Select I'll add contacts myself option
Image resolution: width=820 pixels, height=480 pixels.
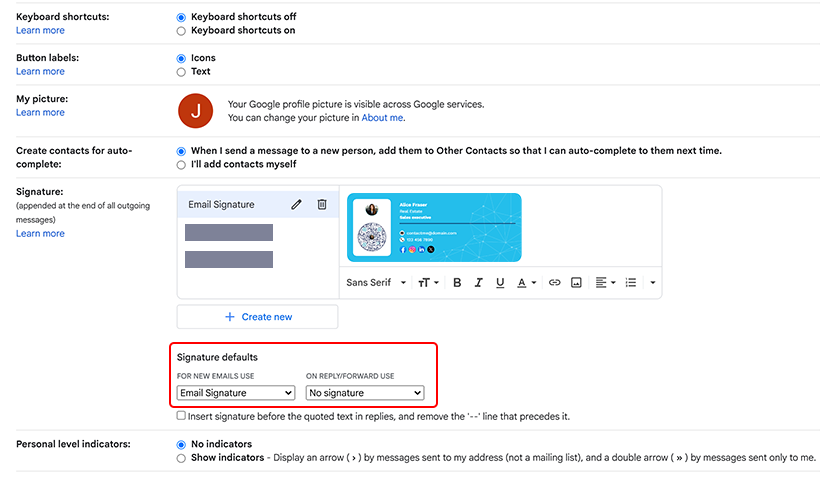tap(181, 165)
